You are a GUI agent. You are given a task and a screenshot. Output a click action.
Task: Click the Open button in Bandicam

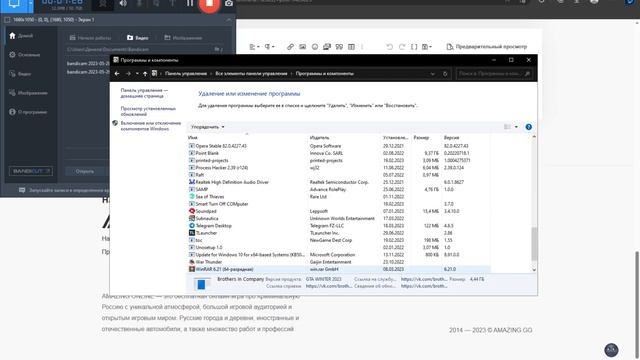[84, 171]
